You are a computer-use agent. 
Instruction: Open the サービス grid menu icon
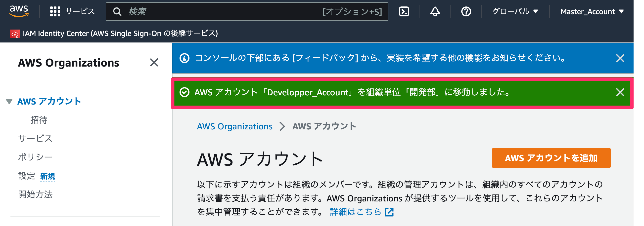click(55, 11)
